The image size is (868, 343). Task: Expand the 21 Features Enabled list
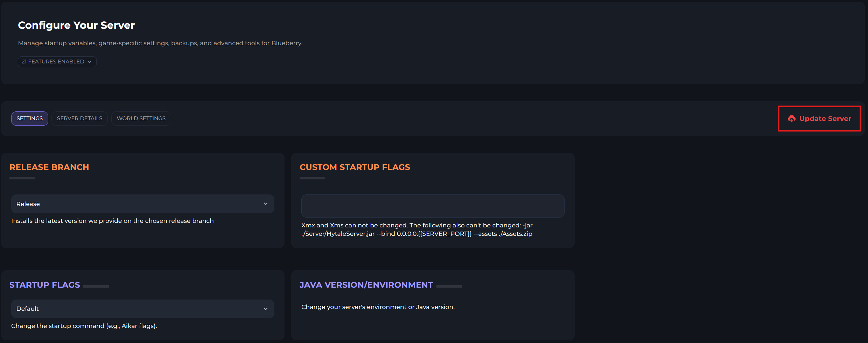coord(57,62)
